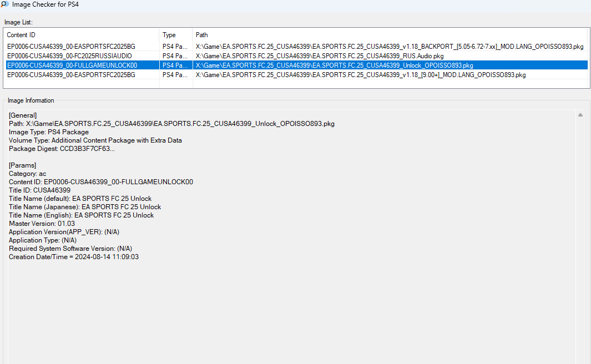Click the Category: ac line
The image size is (591, 364).
[28, 174]
